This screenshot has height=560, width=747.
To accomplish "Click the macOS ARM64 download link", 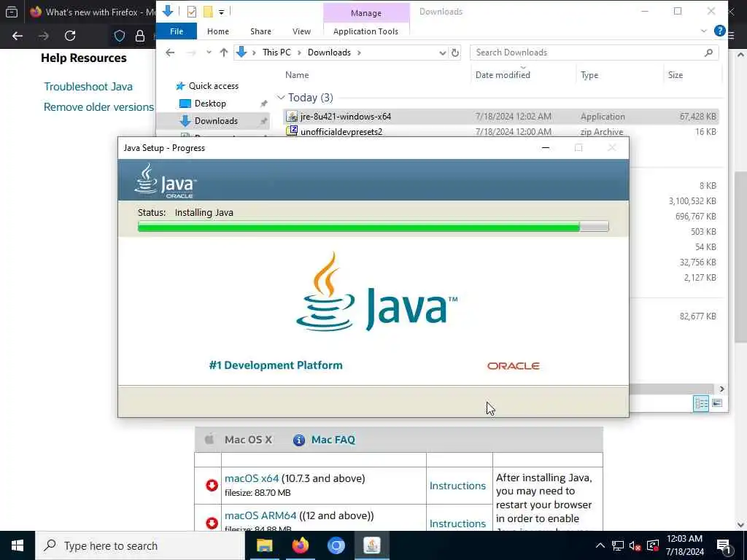I will [x=260, y=516].
